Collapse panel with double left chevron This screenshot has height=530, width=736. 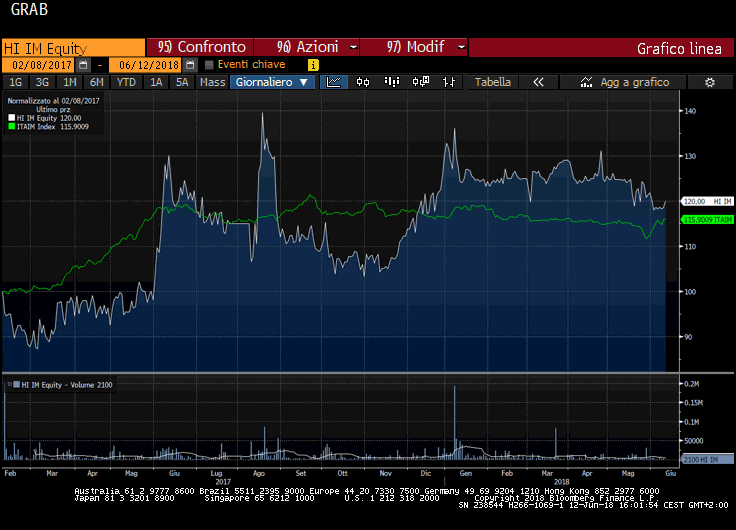tap(538, 82)
